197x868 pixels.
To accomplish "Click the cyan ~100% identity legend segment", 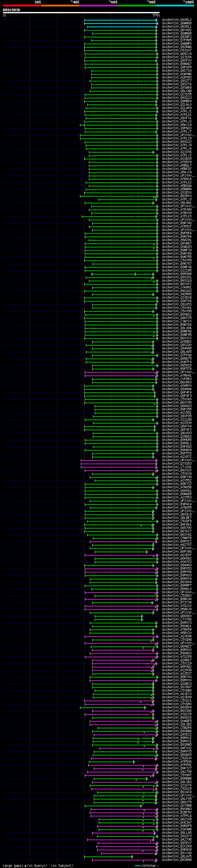I will (x=175, y=6).
